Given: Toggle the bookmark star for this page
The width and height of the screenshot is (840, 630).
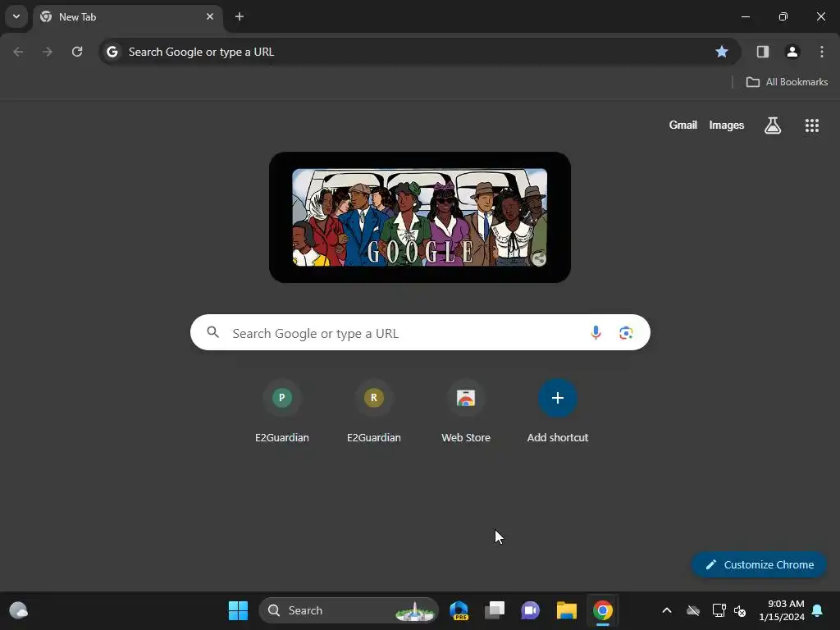Looking at the screenshot, I should click(x=722, y=52).
